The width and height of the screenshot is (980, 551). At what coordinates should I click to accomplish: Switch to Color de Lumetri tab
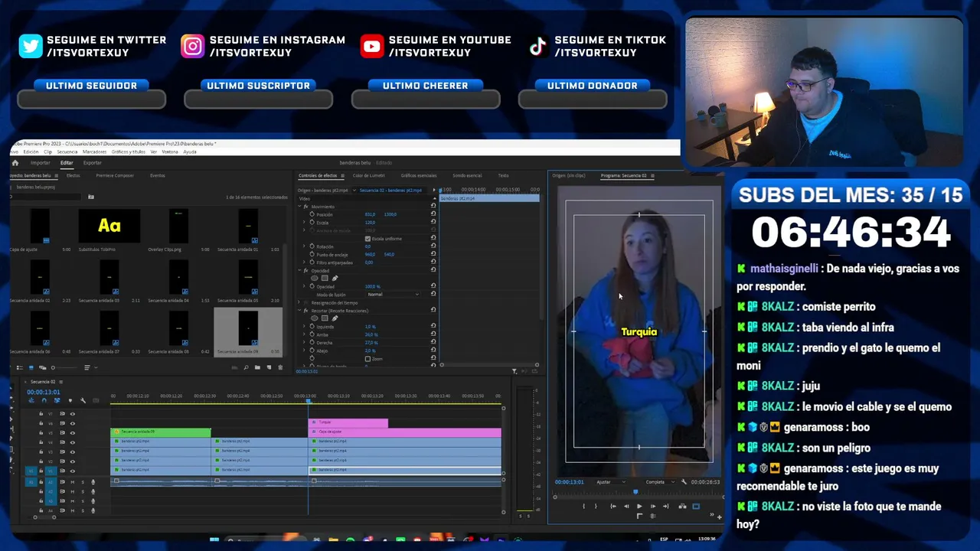[x=369, y=176]
